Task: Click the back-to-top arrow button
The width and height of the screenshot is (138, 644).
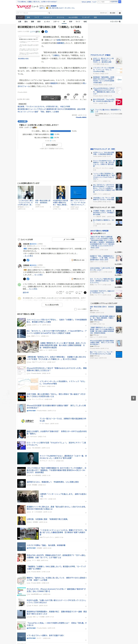Action: pyautogui.click(x=133, y=398)
